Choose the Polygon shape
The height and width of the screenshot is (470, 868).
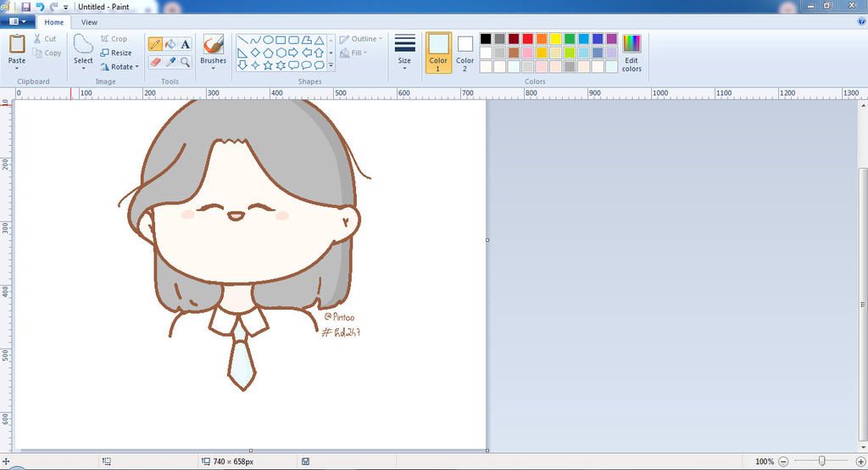[306, 40]
